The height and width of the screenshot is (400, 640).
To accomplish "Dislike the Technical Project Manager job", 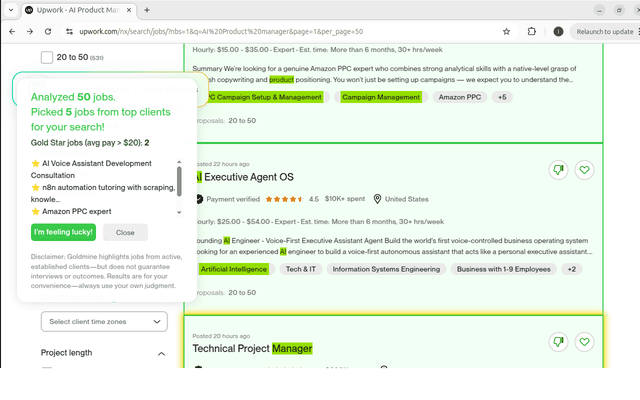I will pyautogui.click(x=559, y=342).
